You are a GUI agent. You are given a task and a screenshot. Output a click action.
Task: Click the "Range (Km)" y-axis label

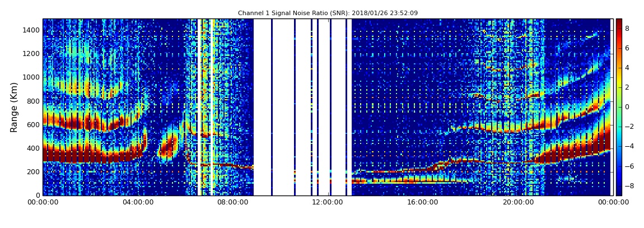(x=14, y=107)
